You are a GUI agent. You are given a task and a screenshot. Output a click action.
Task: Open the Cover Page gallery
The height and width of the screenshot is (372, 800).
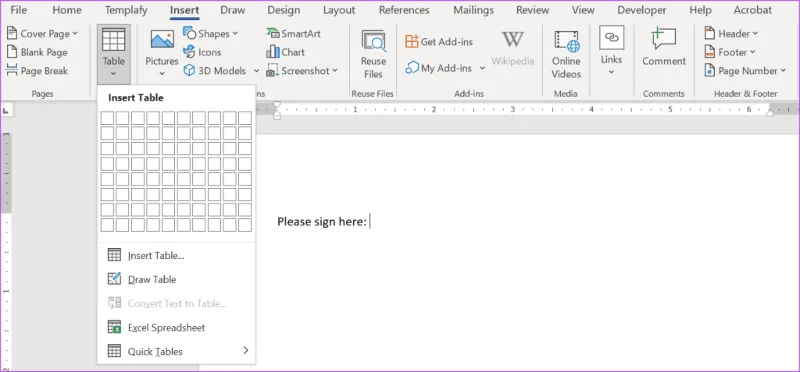coord(42,34)
